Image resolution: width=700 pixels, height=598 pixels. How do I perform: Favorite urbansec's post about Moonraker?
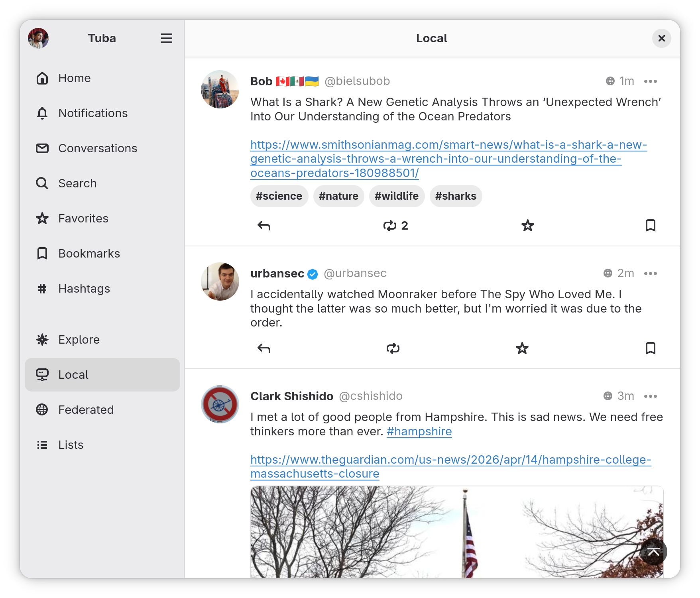(522, 348)
